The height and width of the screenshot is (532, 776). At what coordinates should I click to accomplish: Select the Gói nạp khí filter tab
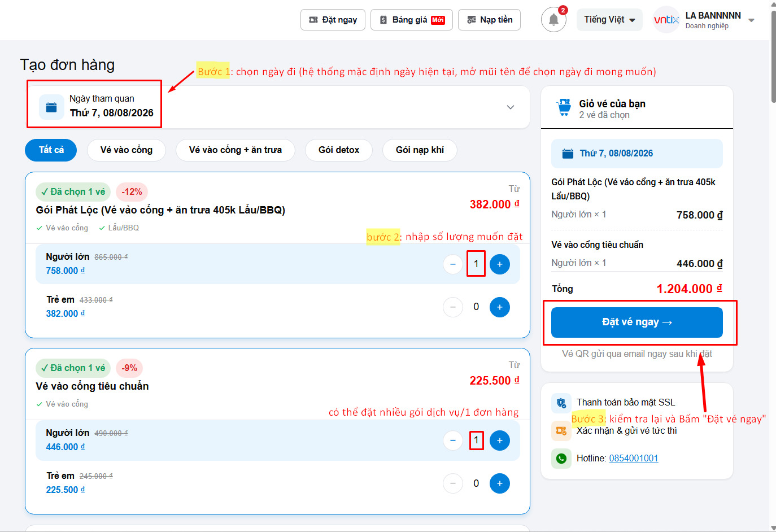[x=420, y=150]
